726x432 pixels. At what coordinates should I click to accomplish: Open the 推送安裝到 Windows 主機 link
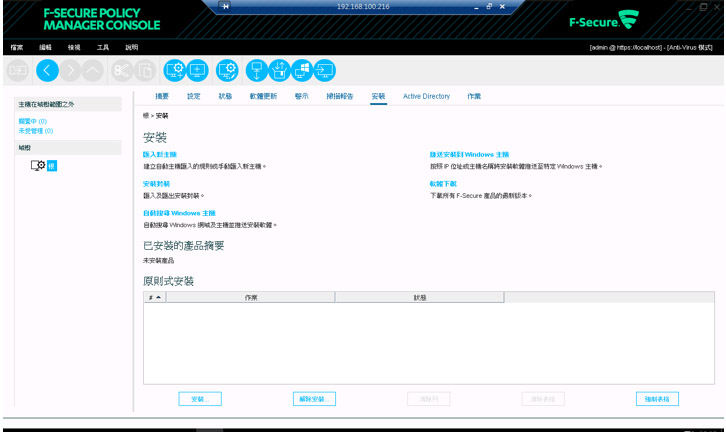[x=469, y=155]
